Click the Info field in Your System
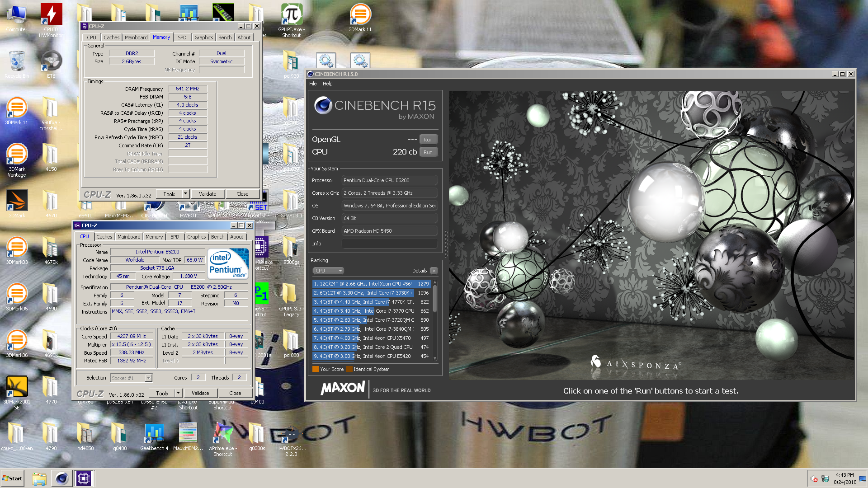868x488 pixels. coord(390,244)
